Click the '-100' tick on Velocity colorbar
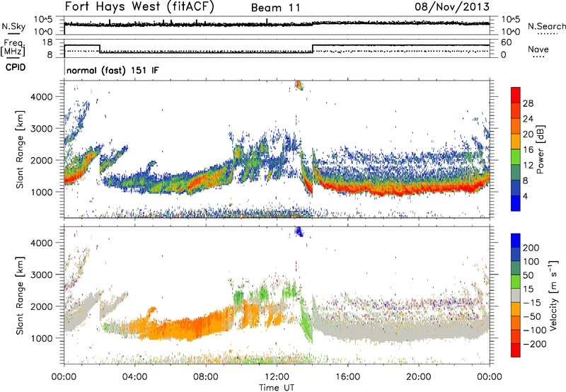Viewport: 566px width, 392px height. (x=535, y=330)
